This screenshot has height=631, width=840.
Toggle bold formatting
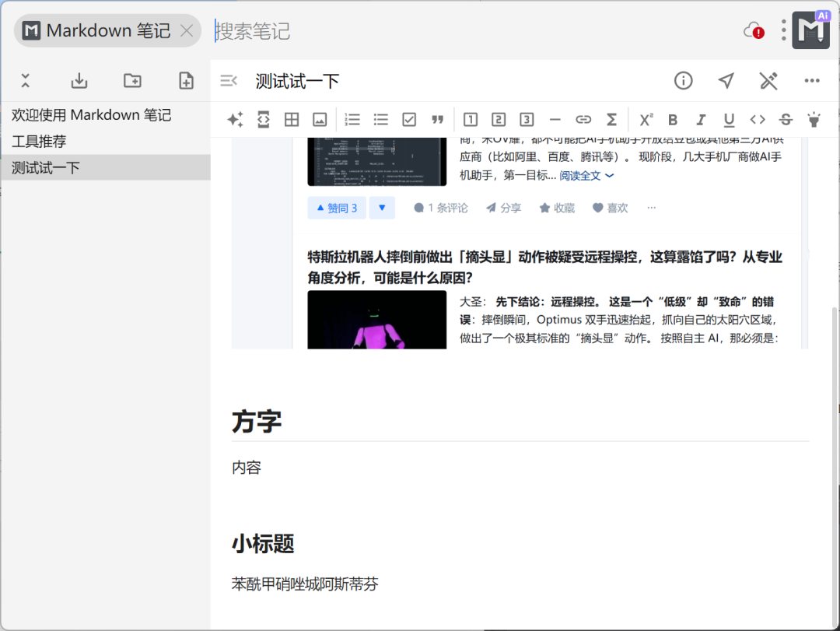pos(673,120)
